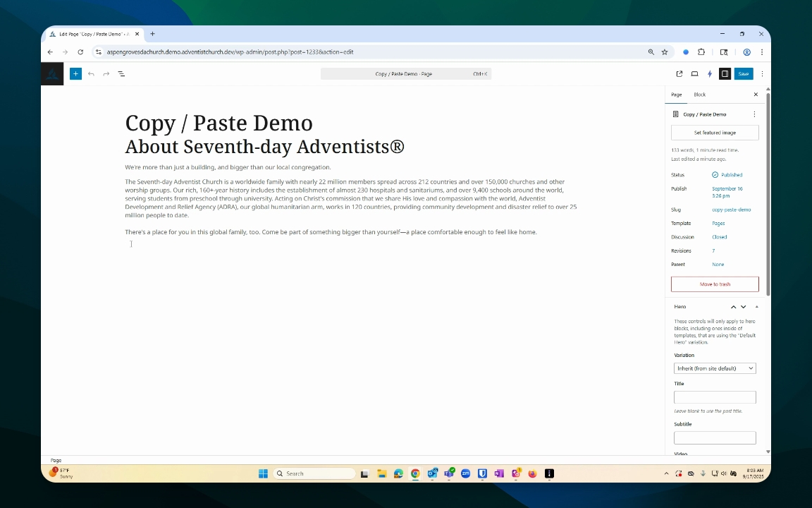Go back in browser history
This screenshot has height=508, width=812.
50,52
